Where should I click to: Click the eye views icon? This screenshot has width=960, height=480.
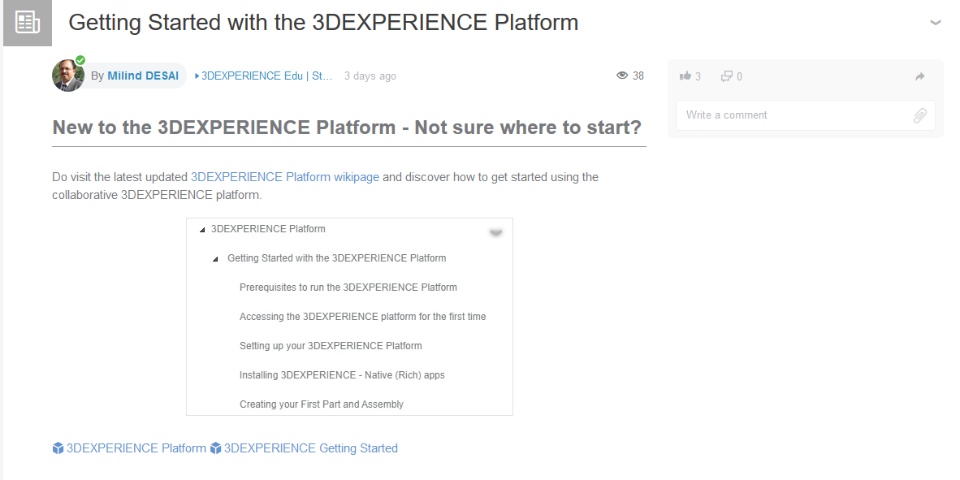tap(622, 77)
